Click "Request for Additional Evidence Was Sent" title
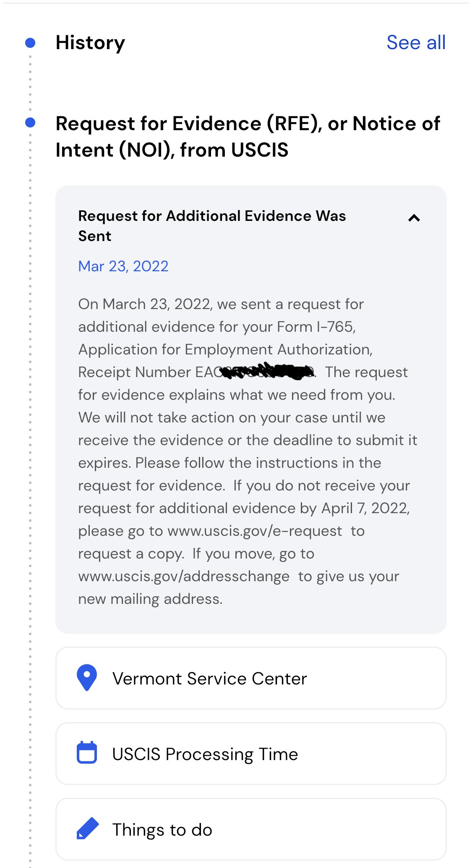This screenshot has width=472, height=868. [x=212, y=226]
